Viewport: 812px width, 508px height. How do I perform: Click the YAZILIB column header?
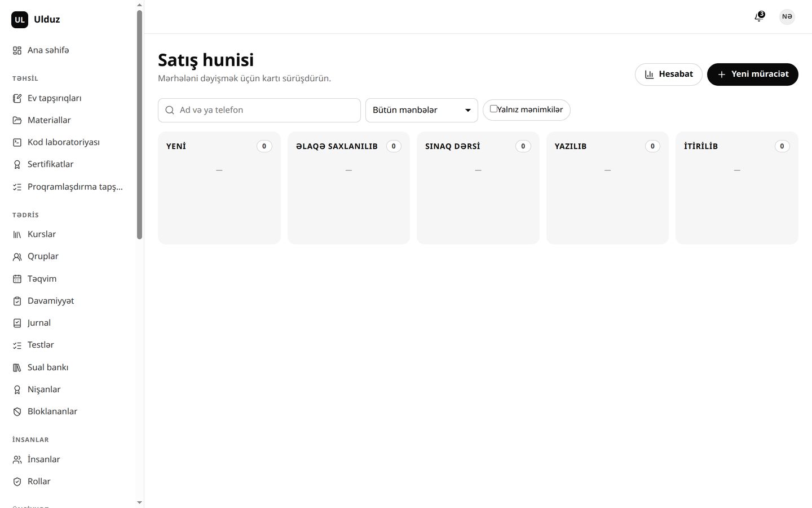click(x=571, y=146)
